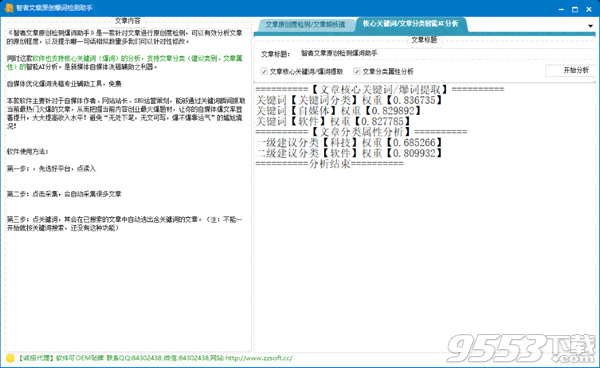Close the application window
This screenshot has width=600, height=368.
589,9
